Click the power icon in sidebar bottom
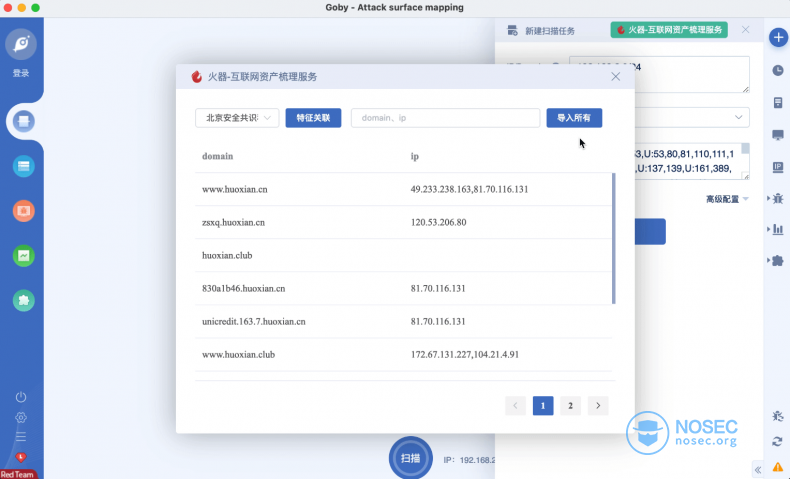Screen dimensions: 790x479 coord(21,397)
